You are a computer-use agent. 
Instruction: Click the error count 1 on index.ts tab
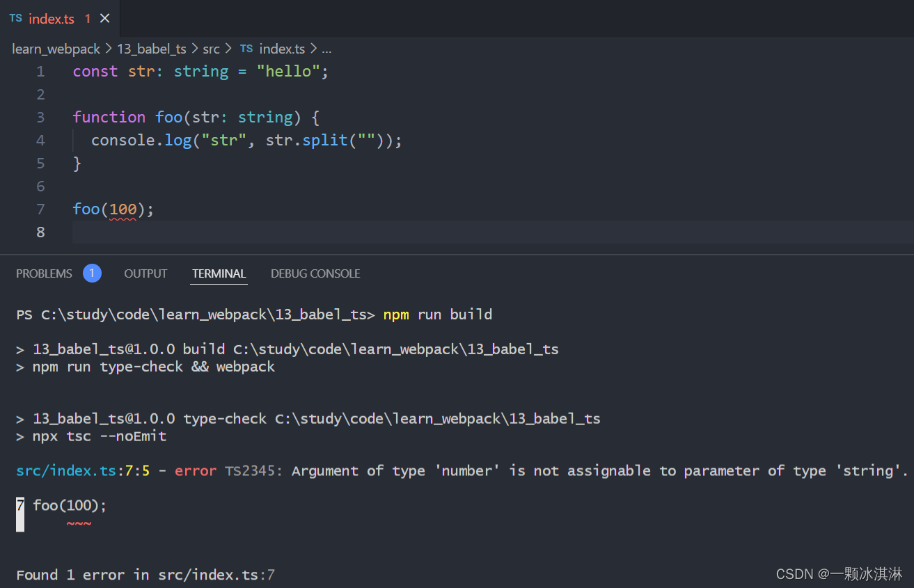tap(88, 19)
